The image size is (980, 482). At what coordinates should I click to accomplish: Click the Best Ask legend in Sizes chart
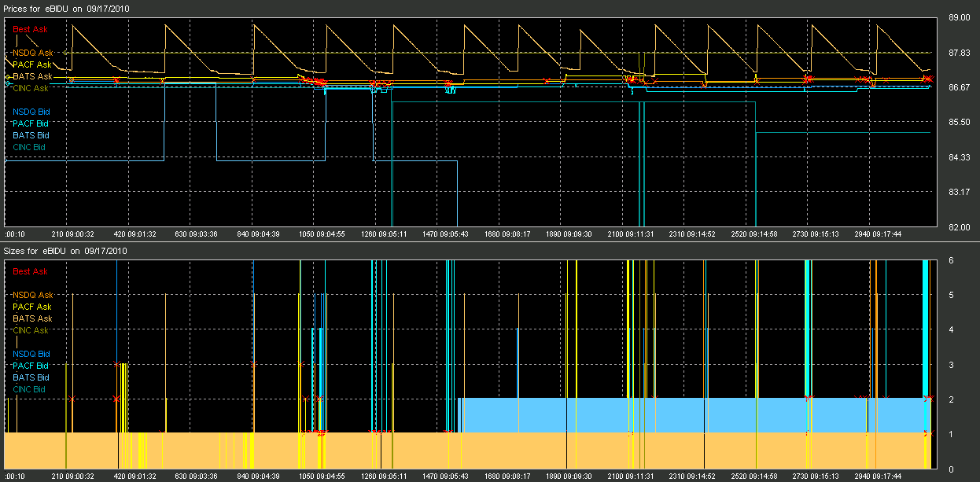[x=31, y=271]
